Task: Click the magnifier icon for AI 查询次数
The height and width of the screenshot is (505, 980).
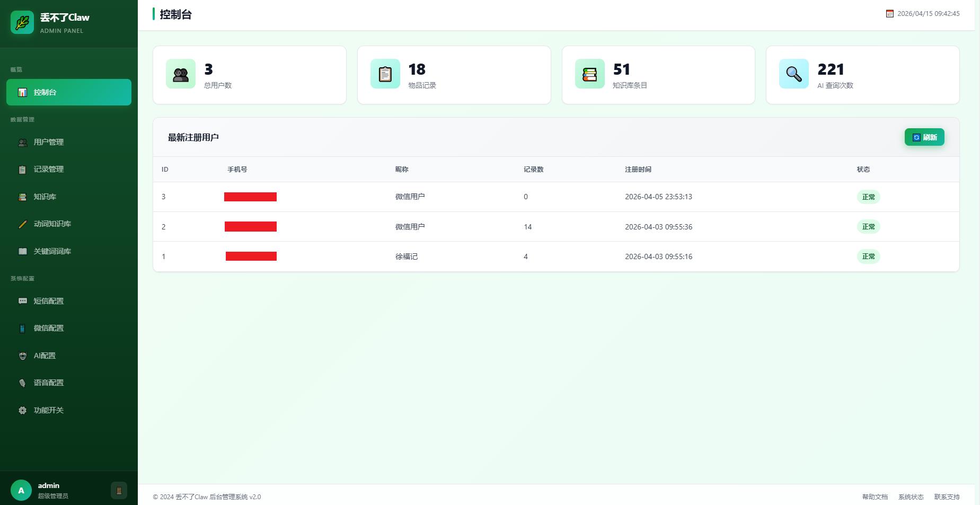Action: pyautogui.click(x=793, y=74)
